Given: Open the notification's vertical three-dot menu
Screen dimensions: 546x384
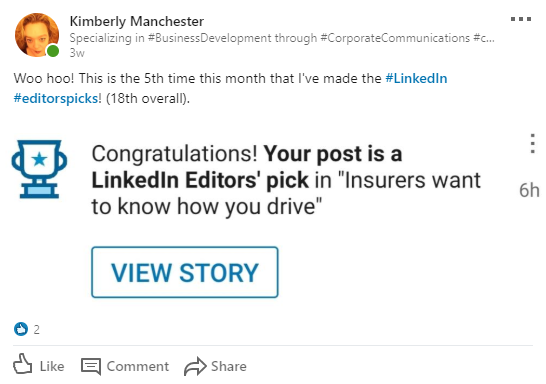Looking at the screenshot, I should coord(532,143).
